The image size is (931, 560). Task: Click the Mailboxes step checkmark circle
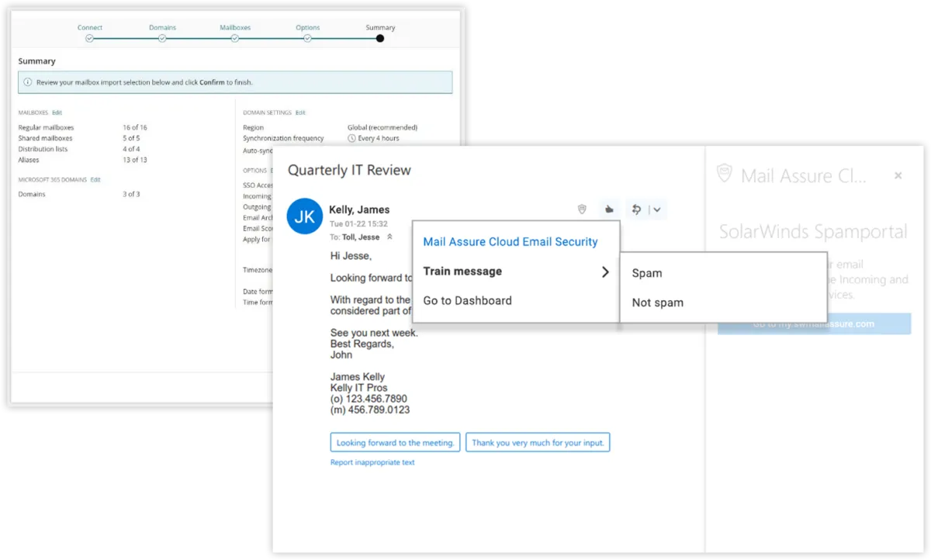[x=235, y=38]
